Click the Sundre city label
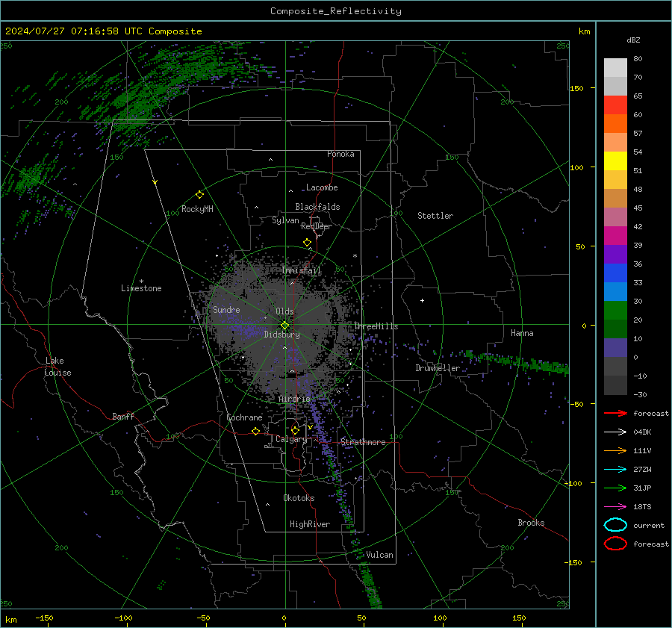The height and width of the screenshot is (628, 672). (x=226, y=309)
